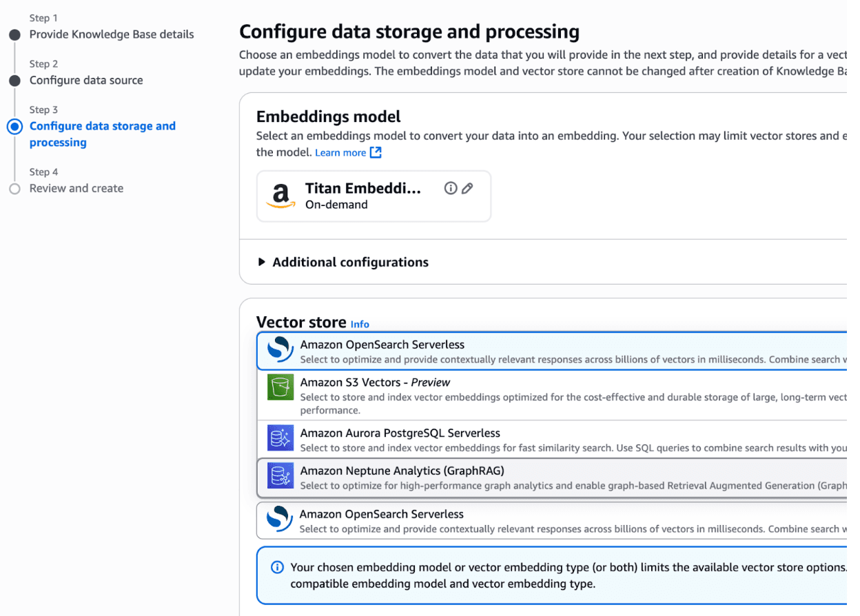The image size is (860, 616).
Task: Click the OpenSearch Serverless service icon
Action: 279,349
